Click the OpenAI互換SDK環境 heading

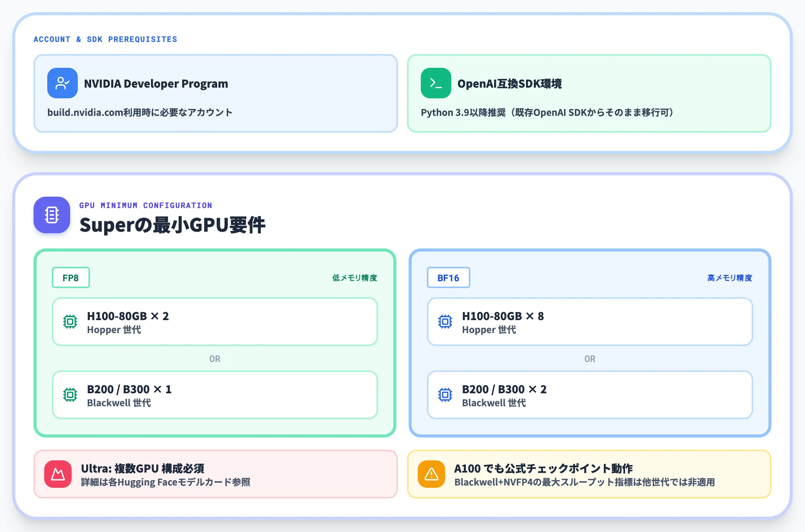pos(510,83)
